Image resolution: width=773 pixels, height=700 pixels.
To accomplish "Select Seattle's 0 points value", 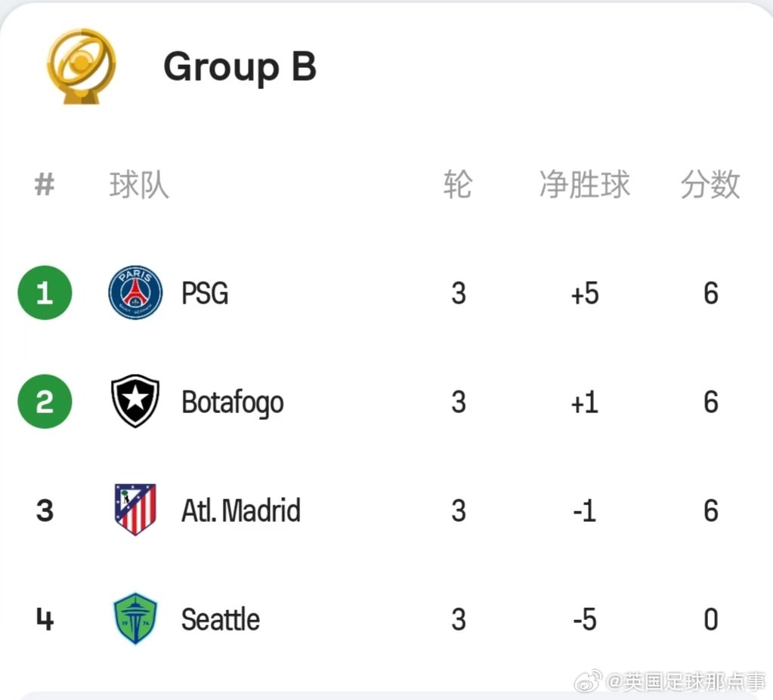I will pyautogui.click(x=711, y=619).
